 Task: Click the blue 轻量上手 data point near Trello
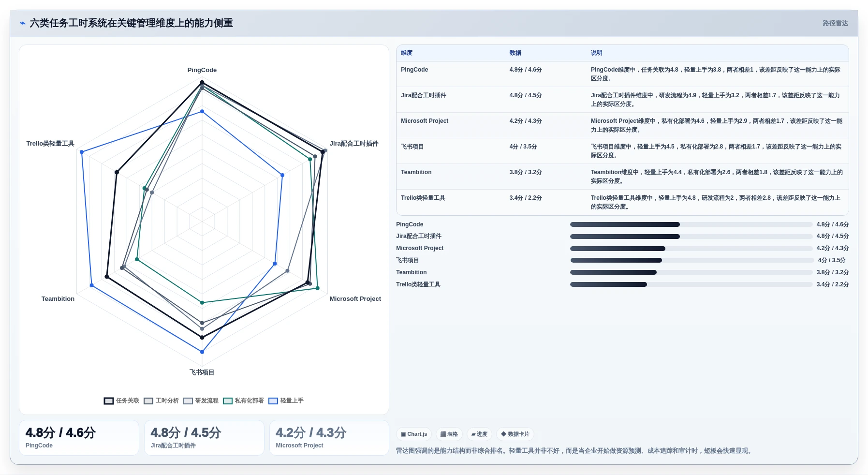82,152
